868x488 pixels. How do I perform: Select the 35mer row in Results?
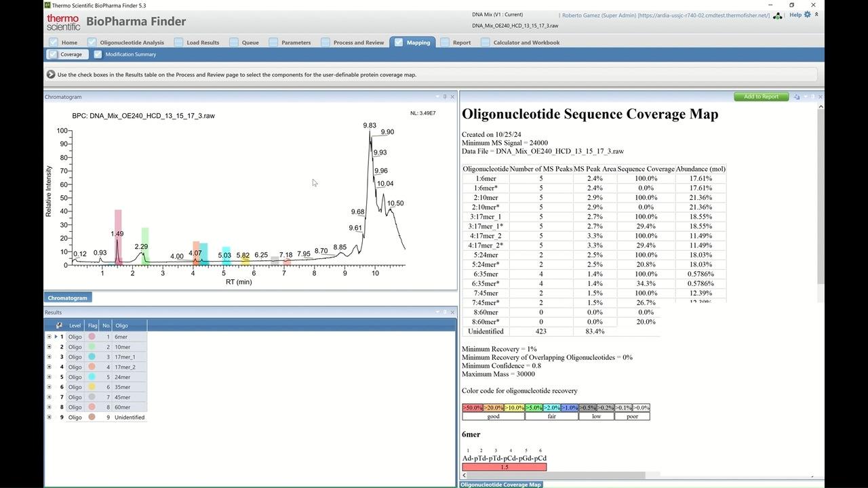(x=122, y=387)
